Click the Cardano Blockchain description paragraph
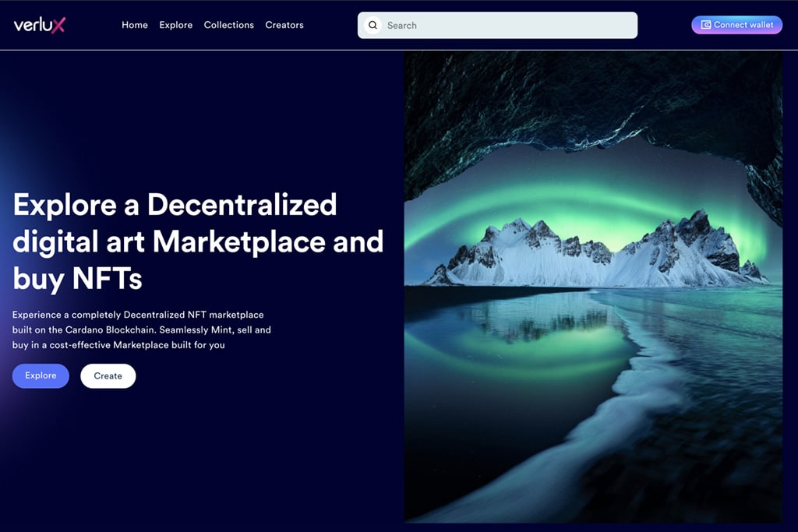798x532 pixels. (140, 329)
